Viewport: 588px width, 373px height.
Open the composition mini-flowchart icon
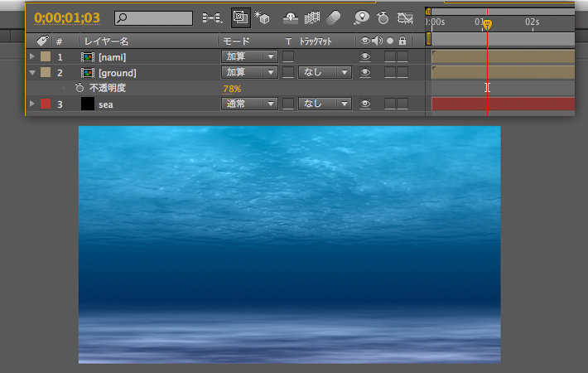point(212,17)
